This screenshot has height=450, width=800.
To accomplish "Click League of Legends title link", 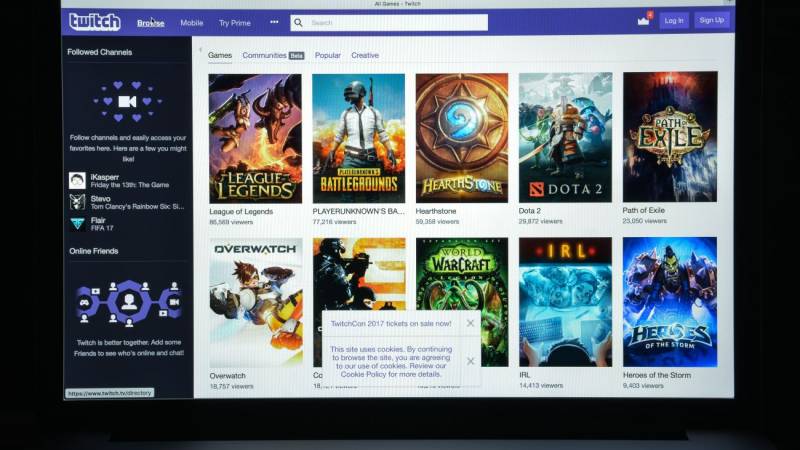I will 241,212.
